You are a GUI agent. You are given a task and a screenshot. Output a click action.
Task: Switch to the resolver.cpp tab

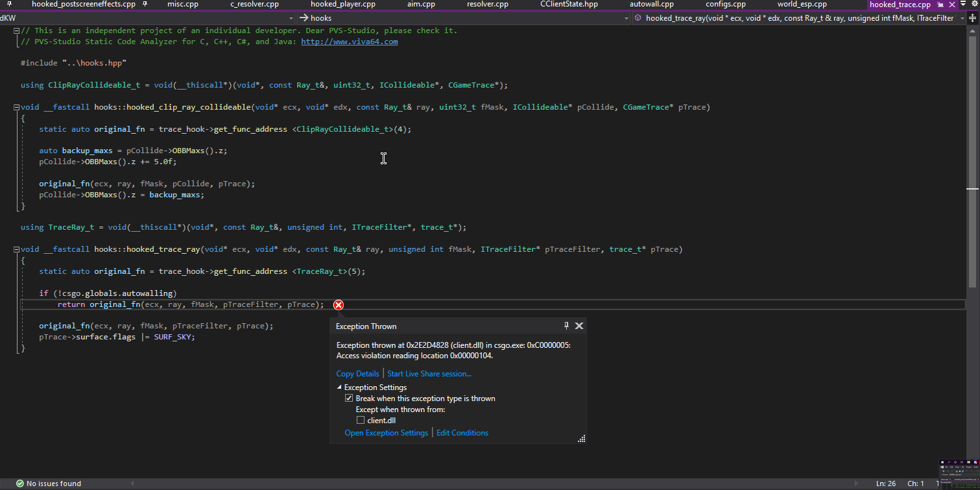pos(487,5)
